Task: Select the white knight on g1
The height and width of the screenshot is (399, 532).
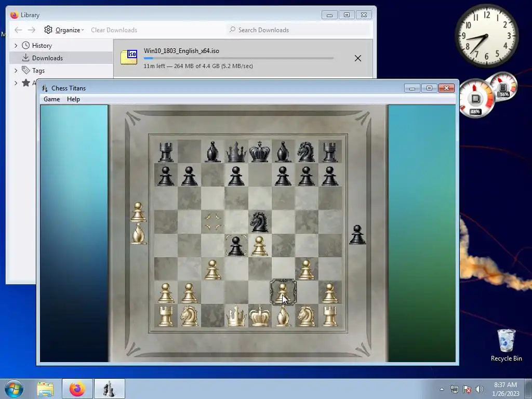Action: click(307, 316)
